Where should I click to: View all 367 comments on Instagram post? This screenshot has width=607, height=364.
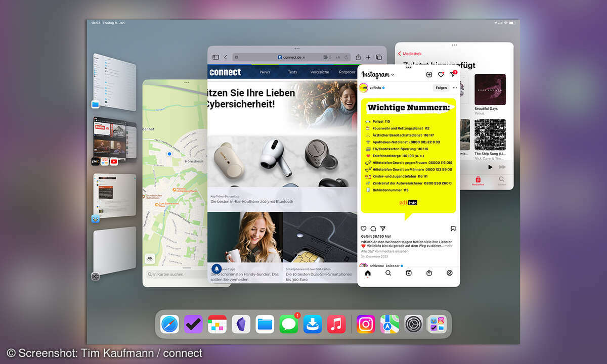(x=384, y=251)
